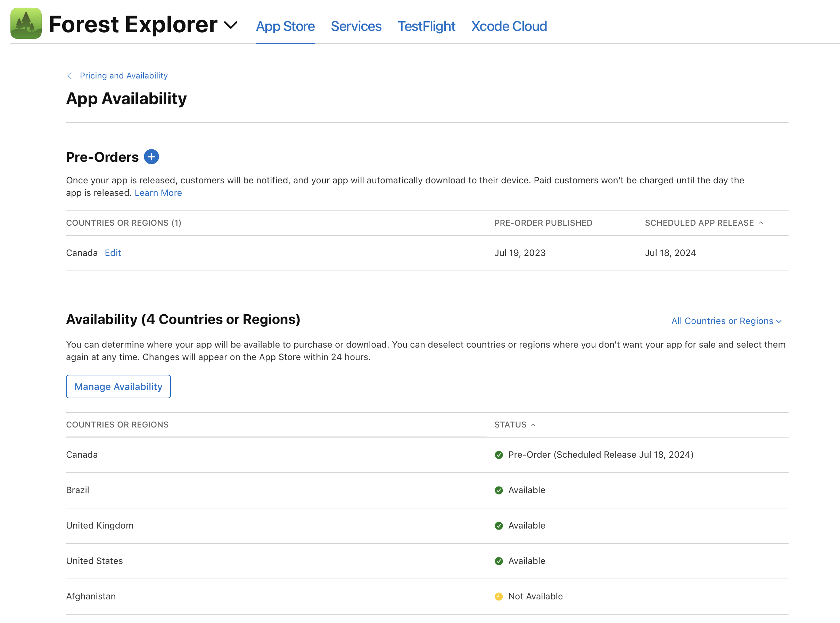Click the Afghanistan Not Available status icon
The image size is (840, 623).
pos(499,596)
